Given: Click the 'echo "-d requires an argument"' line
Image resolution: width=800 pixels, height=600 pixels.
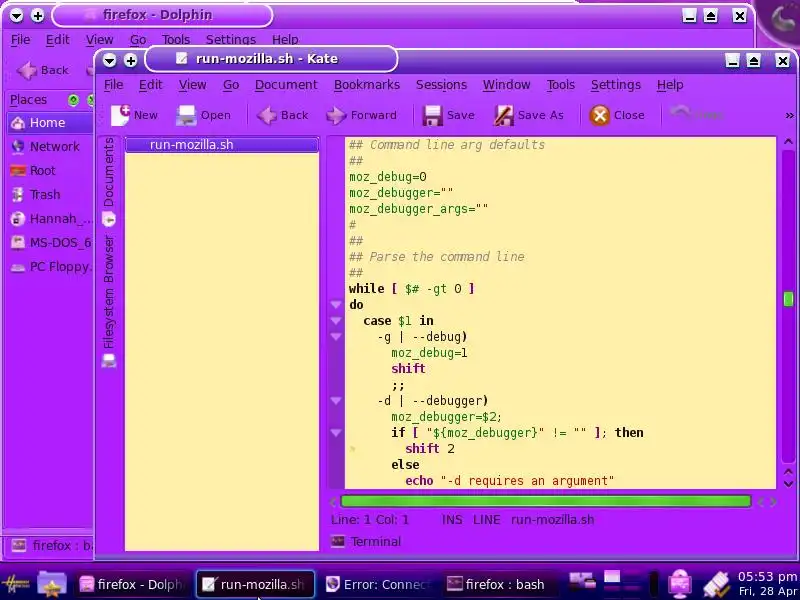Looking at the screenshot, I should click(x=510, y=481).
